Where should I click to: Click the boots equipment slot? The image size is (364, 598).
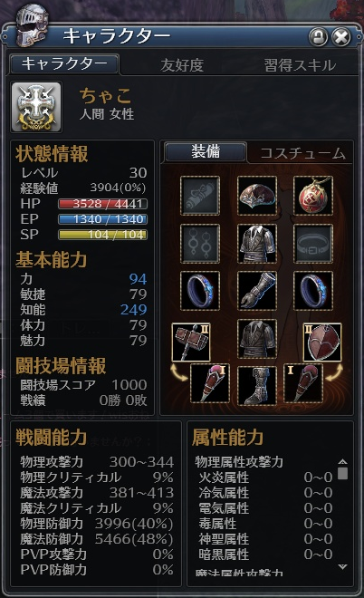point(257,386)
